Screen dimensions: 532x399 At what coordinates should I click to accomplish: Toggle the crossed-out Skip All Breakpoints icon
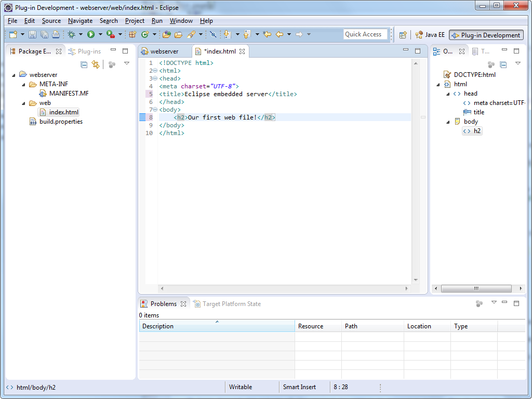(x=213, y=34)
